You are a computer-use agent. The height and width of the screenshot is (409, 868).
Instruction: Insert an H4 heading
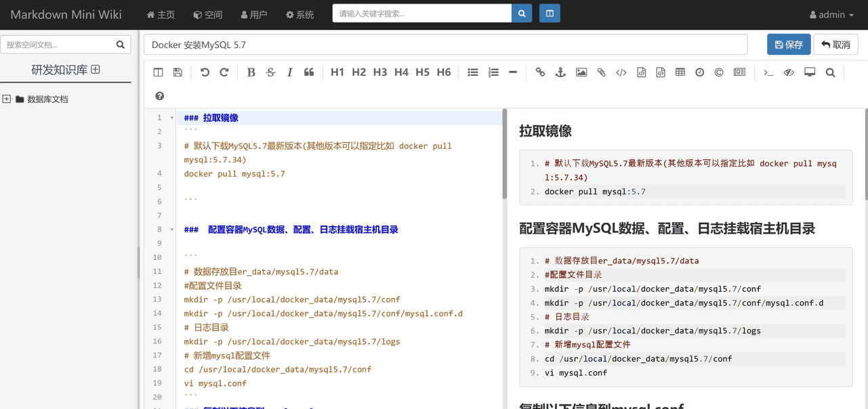pos(401,72)
